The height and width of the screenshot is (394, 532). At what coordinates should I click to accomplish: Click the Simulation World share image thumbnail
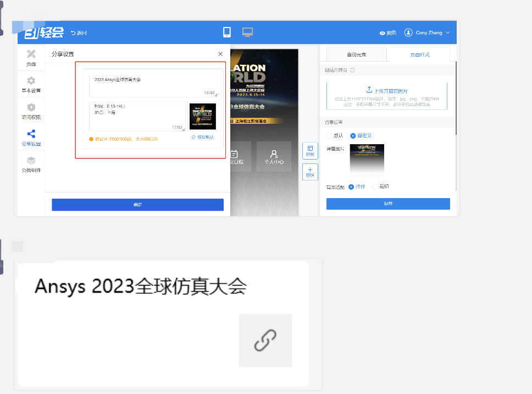point(203,116)
